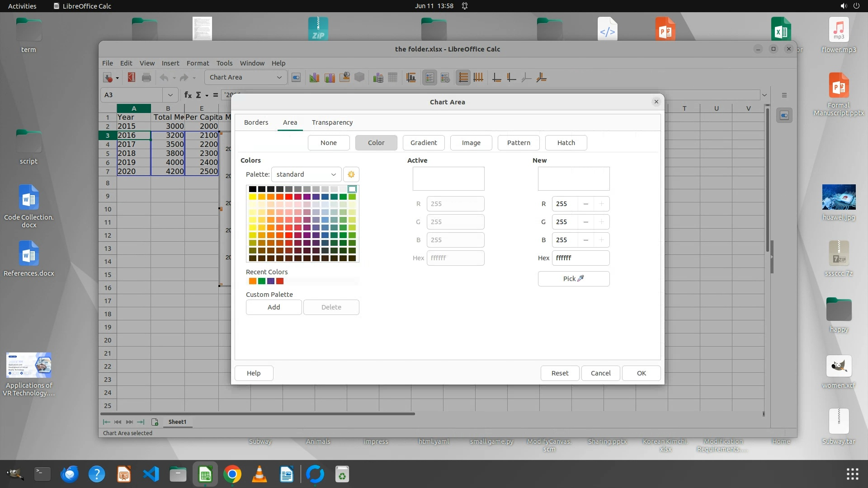Click the New Hex input field

point(580,258)
